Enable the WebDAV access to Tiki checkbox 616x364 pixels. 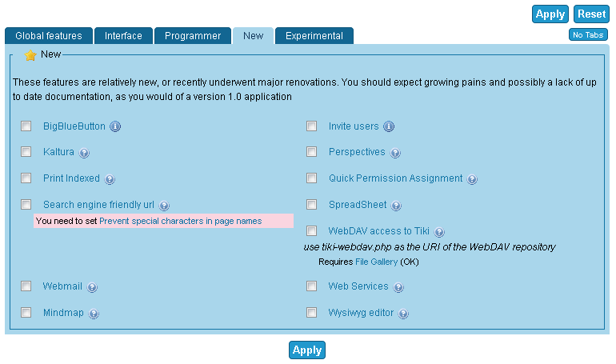[311, 230]
